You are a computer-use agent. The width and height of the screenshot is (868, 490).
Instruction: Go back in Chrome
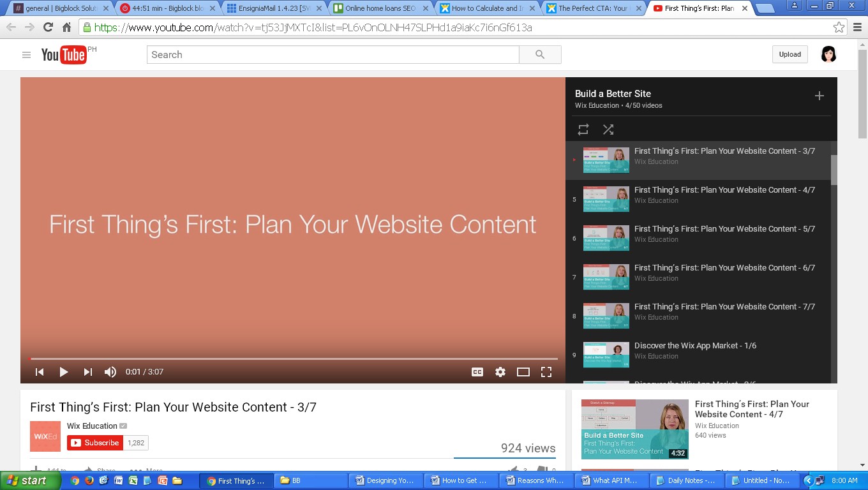coord(11,27)
